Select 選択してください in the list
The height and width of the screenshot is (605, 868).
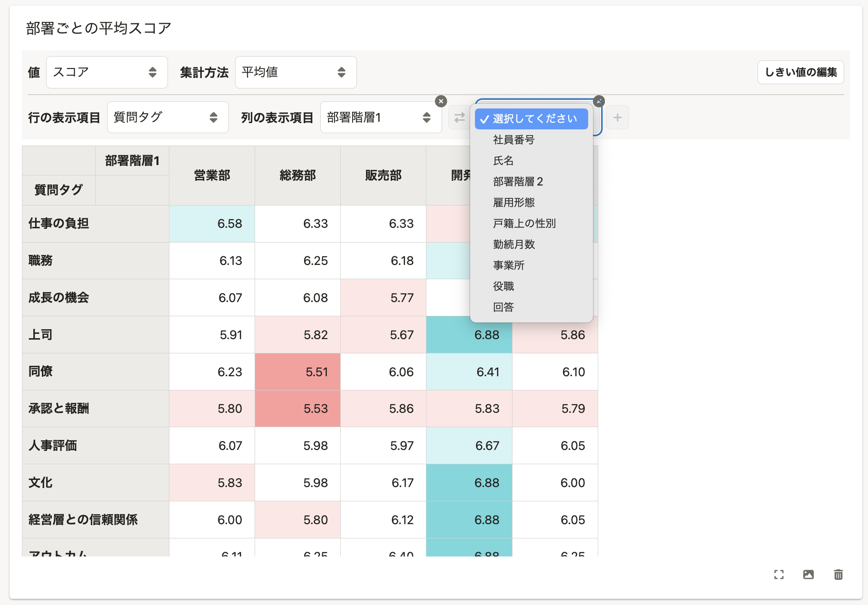(532, 119)
